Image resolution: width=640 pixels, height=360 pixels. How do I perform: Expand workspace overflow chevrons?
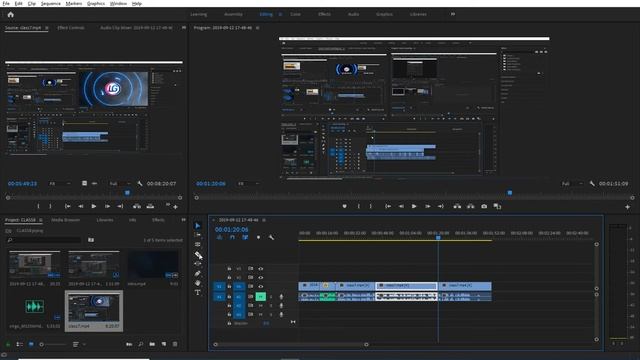(x=453, y=14)
